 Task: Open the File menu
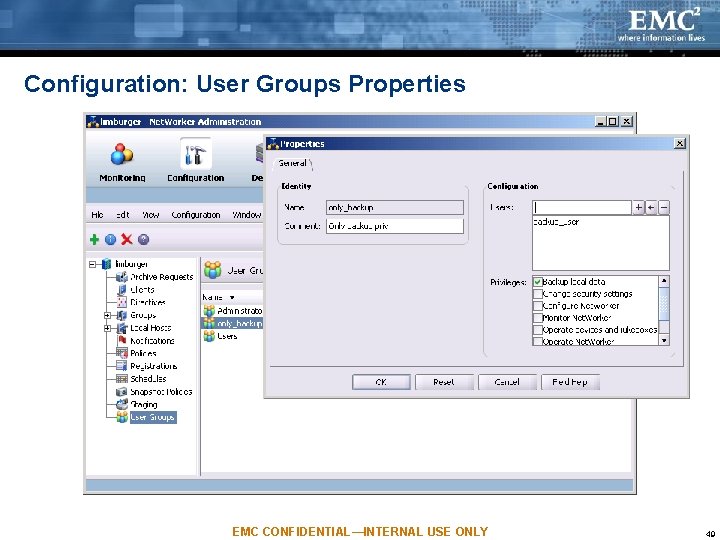(97, 215)
